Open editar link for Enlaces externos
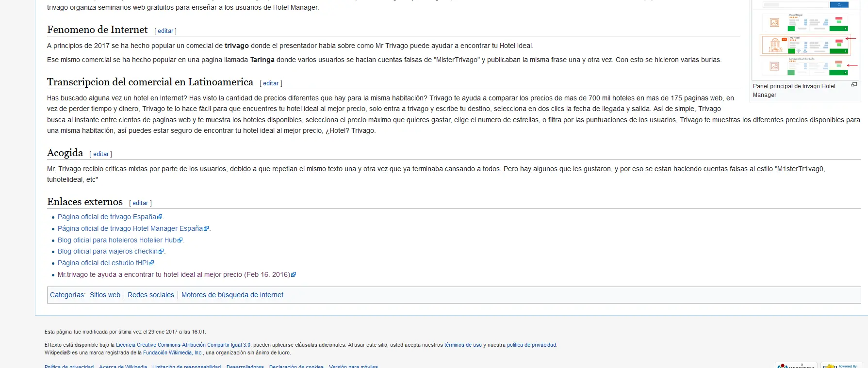868x368 pixels. (141, 203)
